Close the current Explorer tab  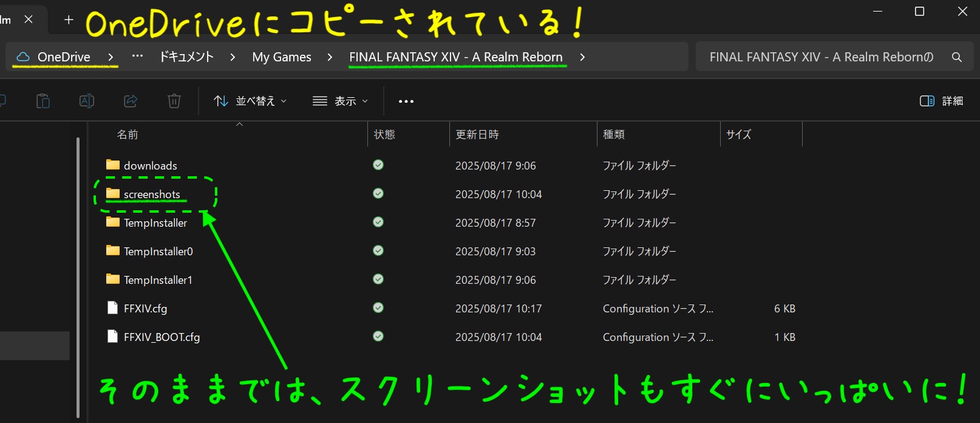point(29,19)
